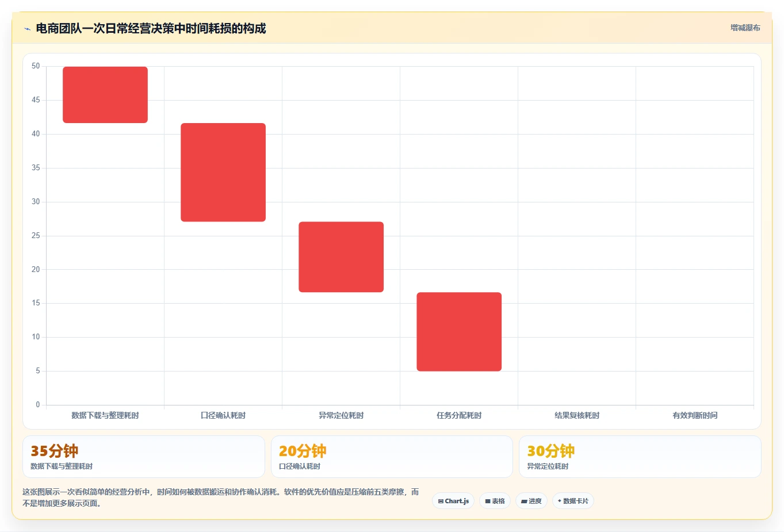Click the chart title 电商团队一次日常经营决策

pos(151,28)
